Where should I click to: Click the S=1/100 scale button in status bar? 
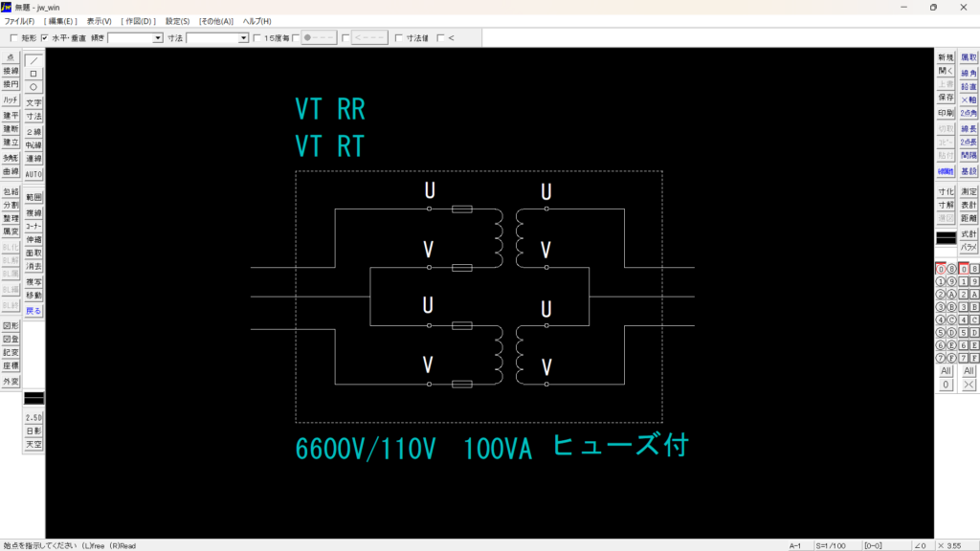tap(834, 545)
